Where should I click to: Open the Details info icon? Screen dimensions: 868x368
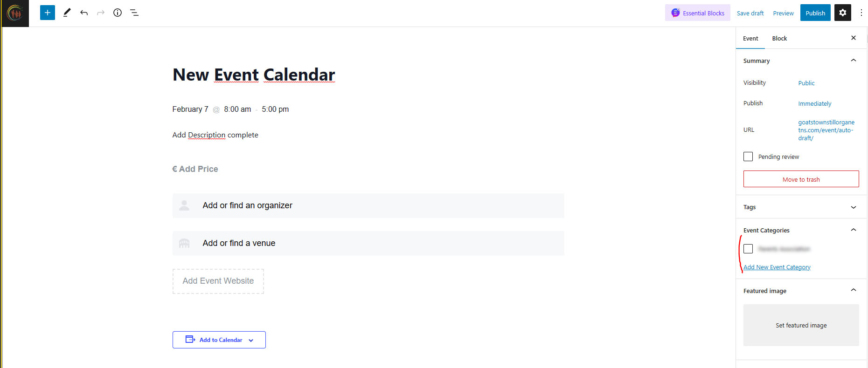(118, 13)
